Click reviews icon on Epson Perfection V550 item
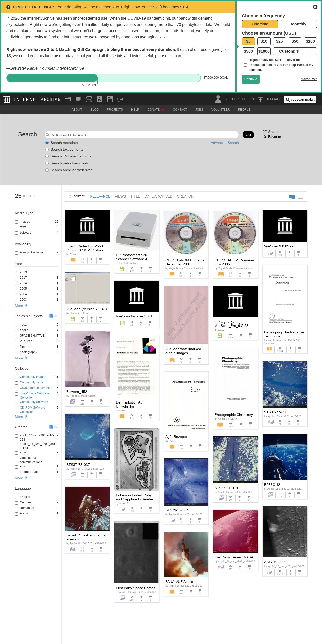This screenshot has height=644, width=322. click(100, 259)
